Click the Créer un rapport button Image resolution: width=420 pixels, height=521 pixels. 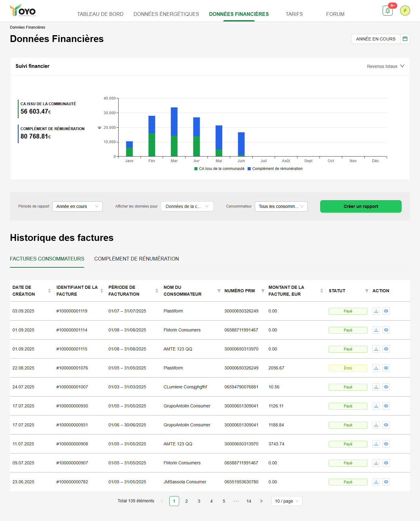click(361, 206)
